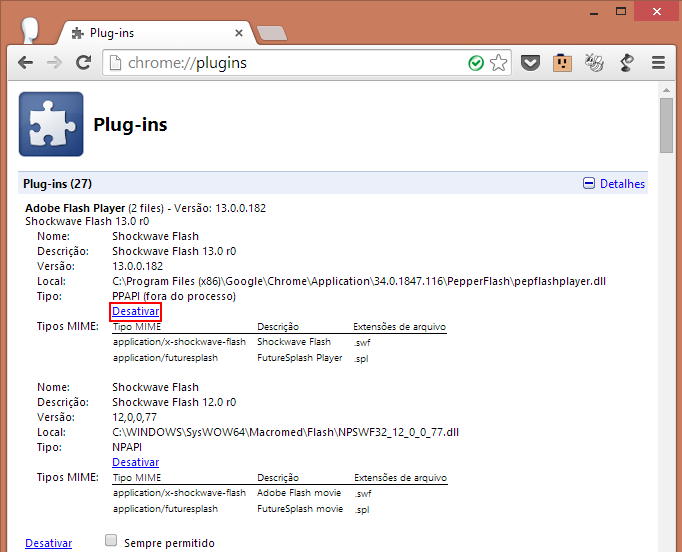
Task: Open the bee extension icon
Action: point(594,63)
